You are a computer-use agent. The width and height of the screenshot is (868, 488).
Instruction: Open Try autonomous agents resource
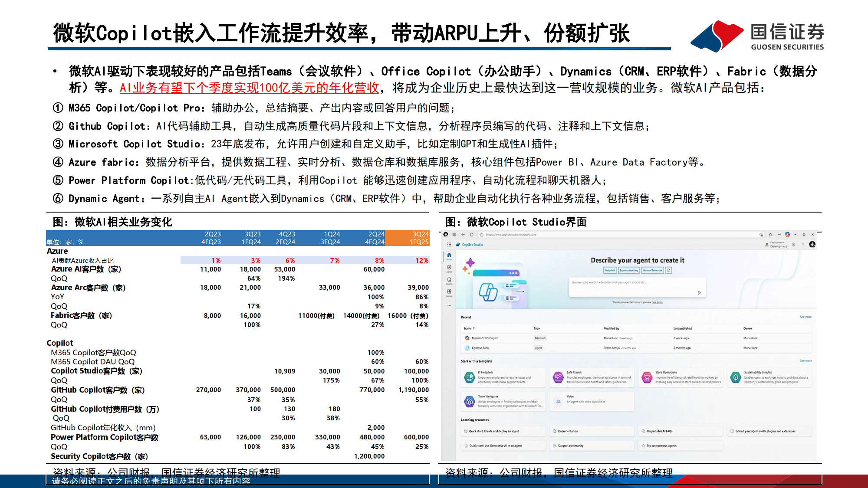coord(681,445)
